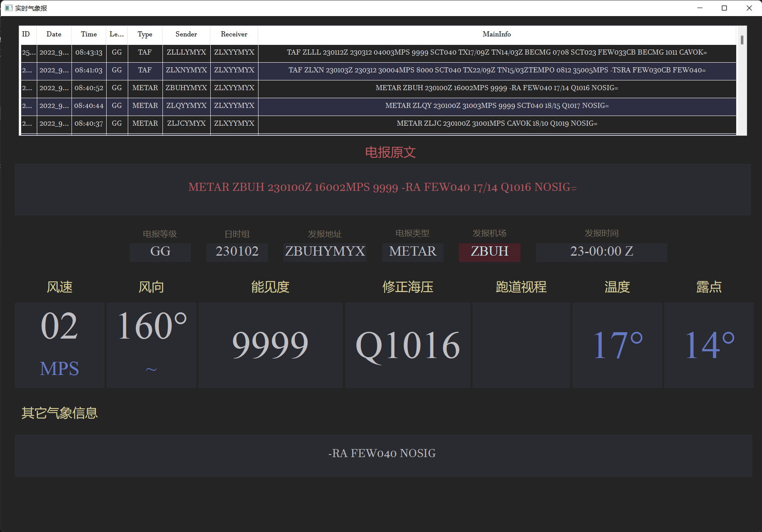Screen dimensions: 762x532
Task: Click the ID column header
Action: (26, 34)
